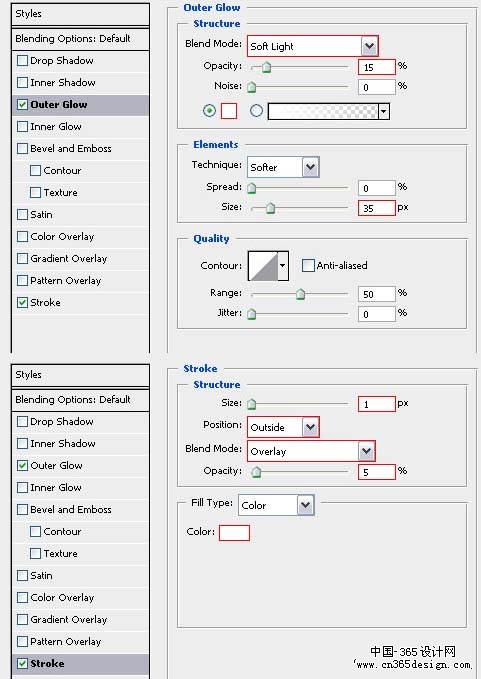Select the Styles header in Stroke dialog

click(81, 375)
